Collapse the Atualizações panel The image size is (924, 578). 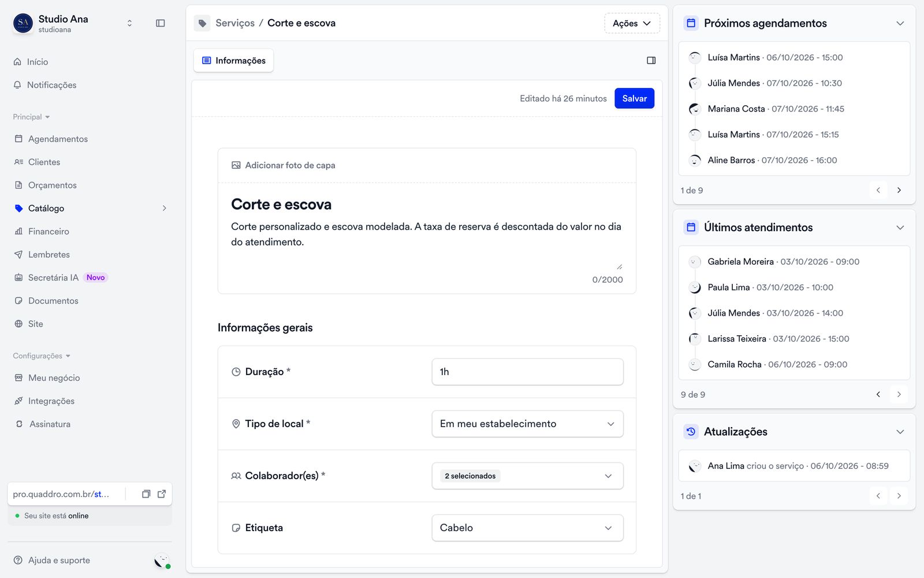coord(900,432)
